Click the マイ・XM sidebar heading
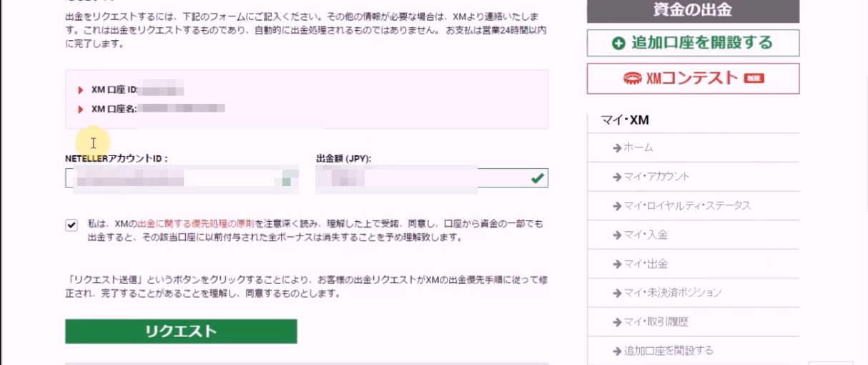The height and width of the screenshot is (365, 868). tap(624, 120)
